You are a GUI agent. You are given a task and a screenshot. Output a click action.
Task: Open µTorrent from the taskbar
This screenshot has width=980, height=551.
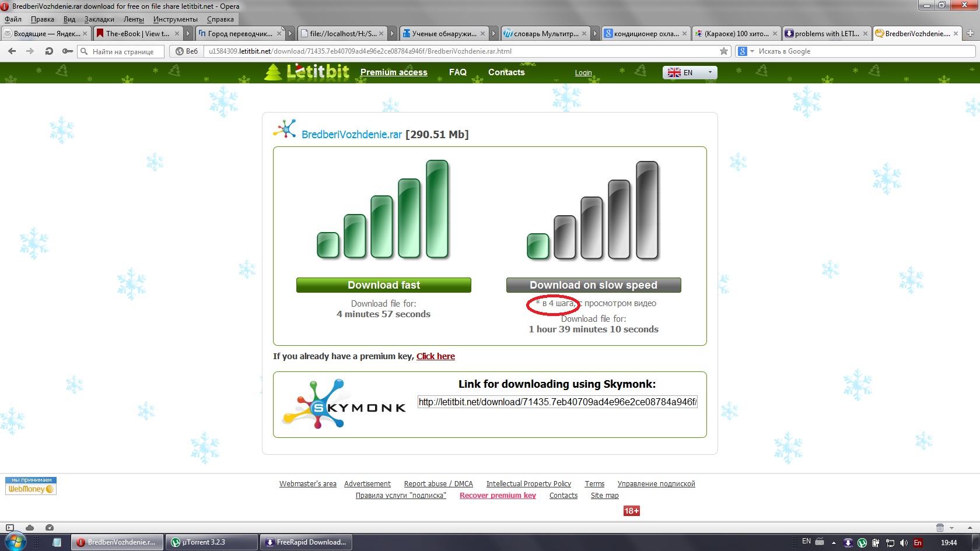211,542
